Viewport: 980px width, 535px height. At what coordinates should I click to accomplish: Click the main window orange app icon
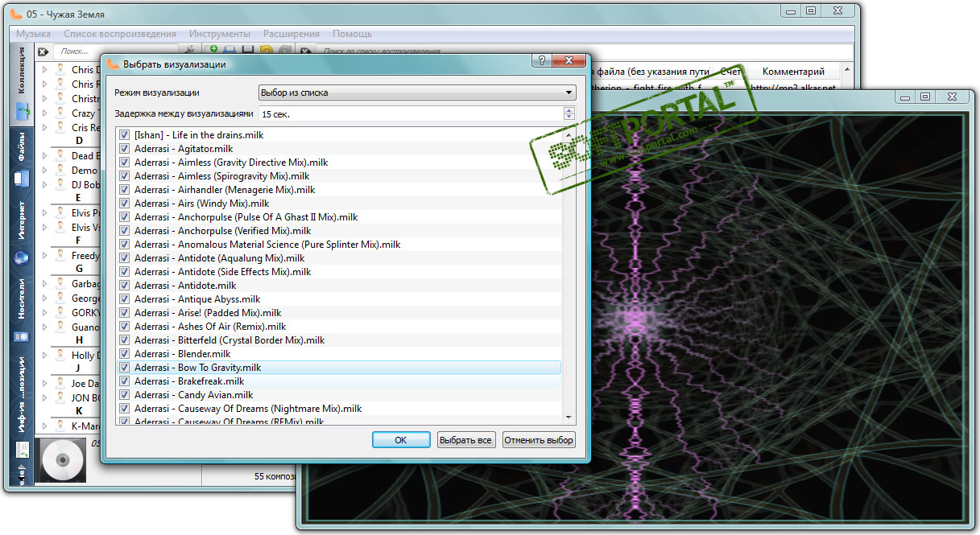pos(16,14)
